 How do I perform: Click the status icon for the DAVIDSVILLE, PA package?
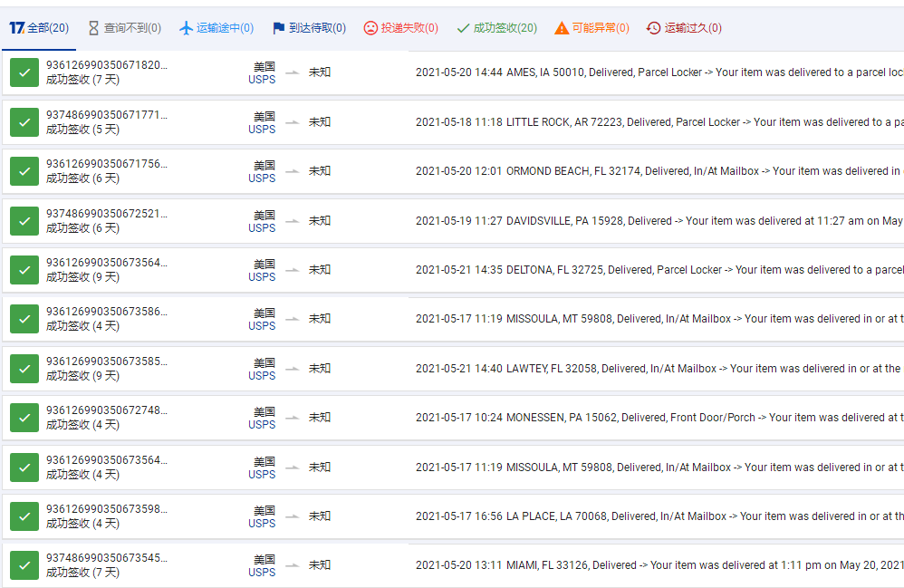(24, 221)
